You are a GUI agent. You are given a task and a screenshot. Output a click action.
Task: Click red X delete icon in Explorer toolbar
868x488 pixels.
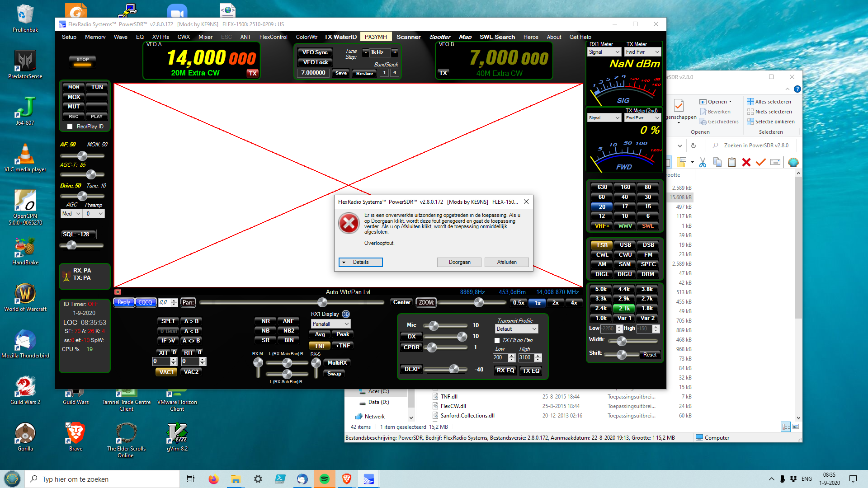[746, 162]
